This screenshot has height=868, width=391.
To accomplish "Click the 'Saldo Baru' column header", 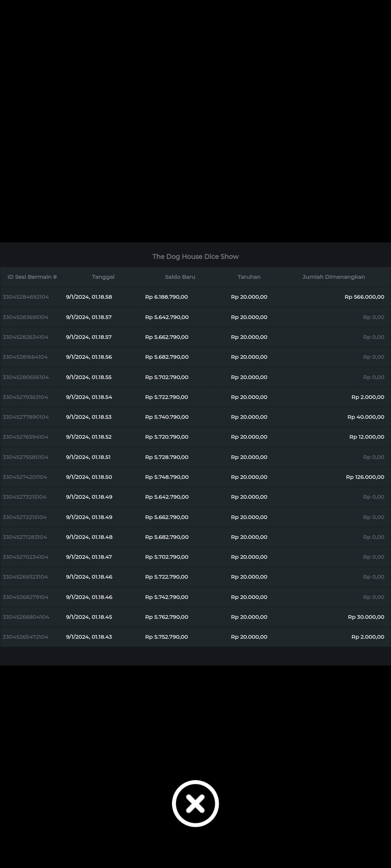I will pyautogui.click(x=180, y=277).
